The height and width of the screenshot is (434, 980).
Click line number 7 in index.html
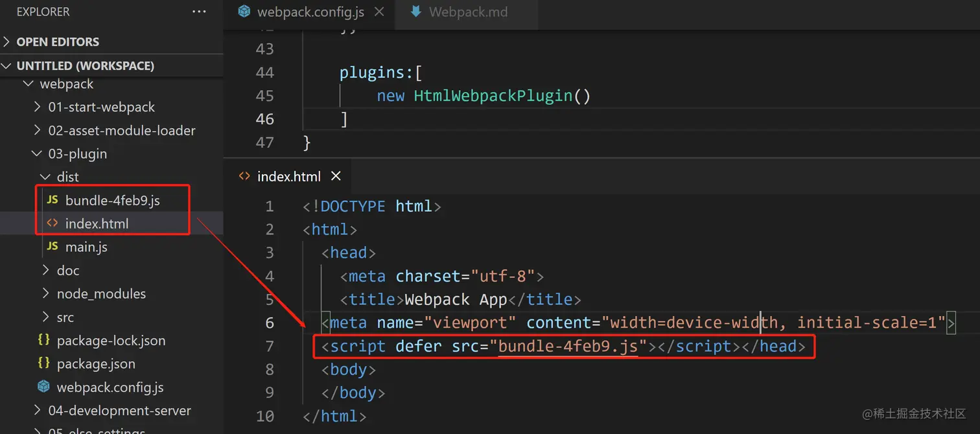270,346
